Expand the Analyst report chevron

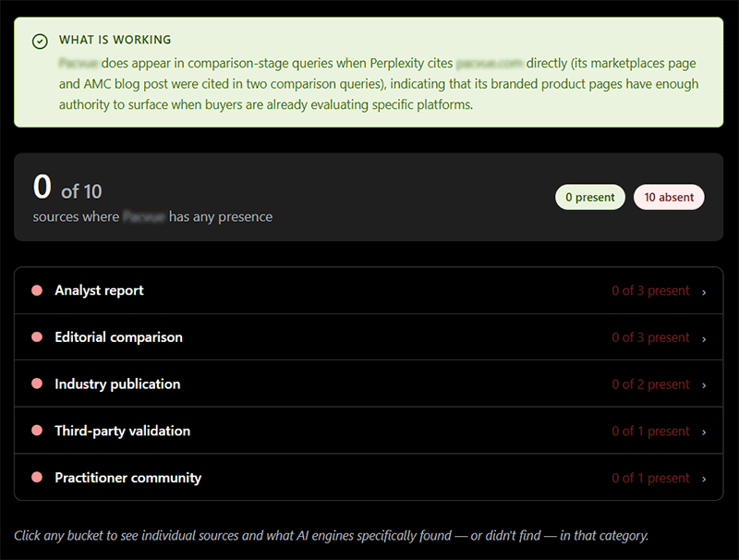tap(704, 292)
